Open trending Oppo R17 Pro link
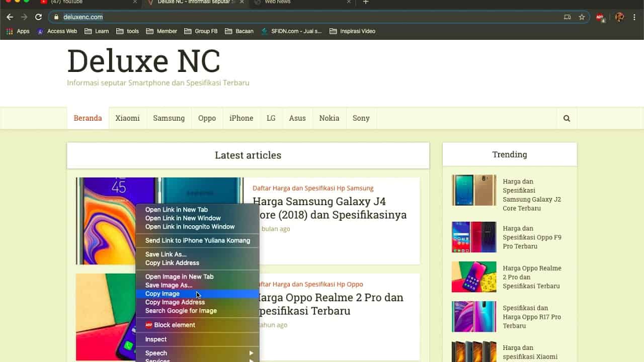This screenshot has height=362, width=644. click(532, 317)
